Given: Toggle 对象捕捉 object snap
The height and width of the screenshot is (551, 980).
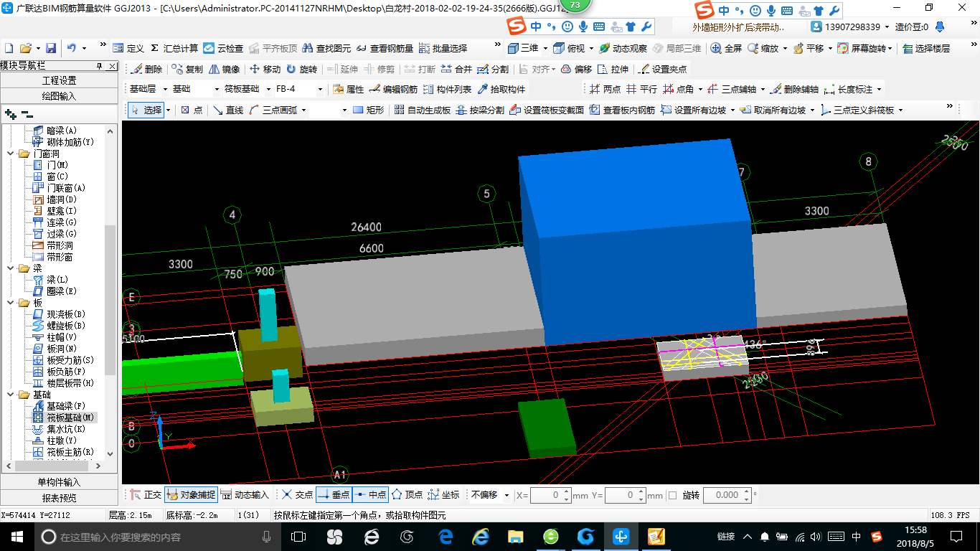Looking at the screenshot, I should click(191, 495).
